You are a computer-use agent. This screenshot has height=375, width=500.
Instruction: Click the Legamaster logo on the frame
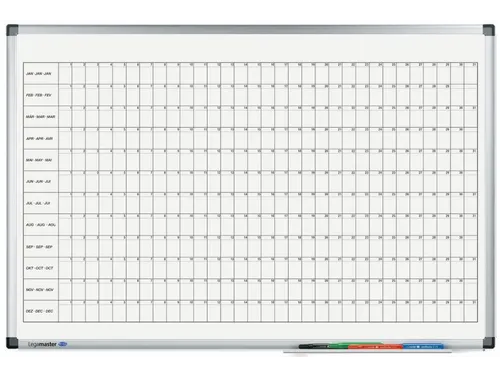pyautogui.click(x=47, y=344)
